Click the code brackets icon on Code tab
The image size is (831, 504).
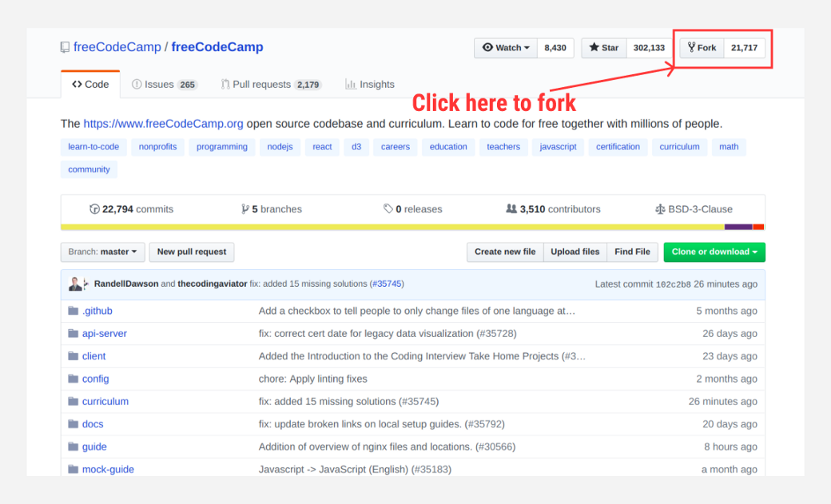[77, 84]
